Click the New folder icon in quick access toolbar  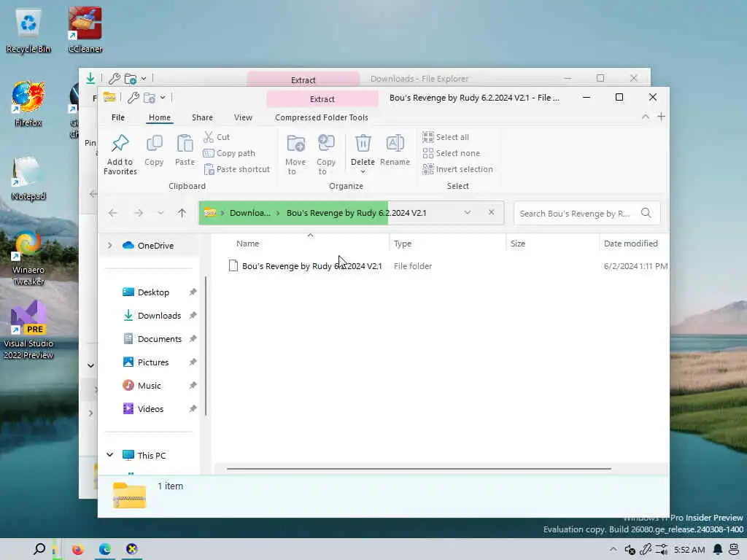point(150,98)
